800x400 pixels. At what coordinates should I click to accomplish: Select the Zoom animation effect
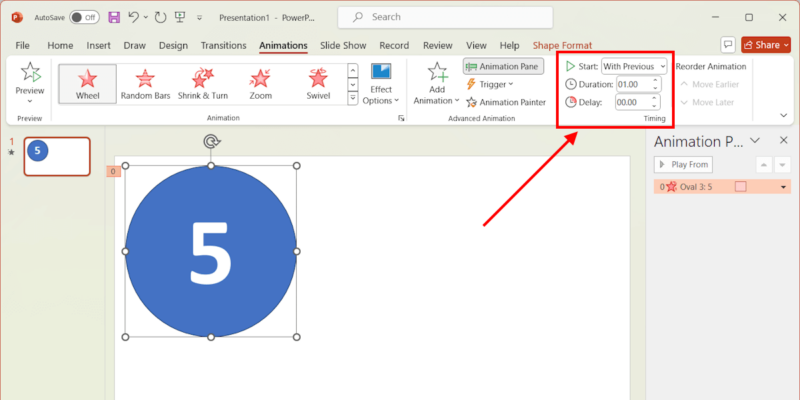tap(261, 84)
